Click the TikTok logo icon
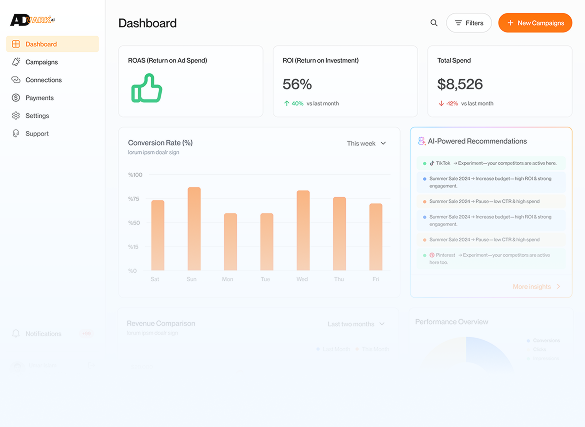The image size is (585, 427). [432, 163]
